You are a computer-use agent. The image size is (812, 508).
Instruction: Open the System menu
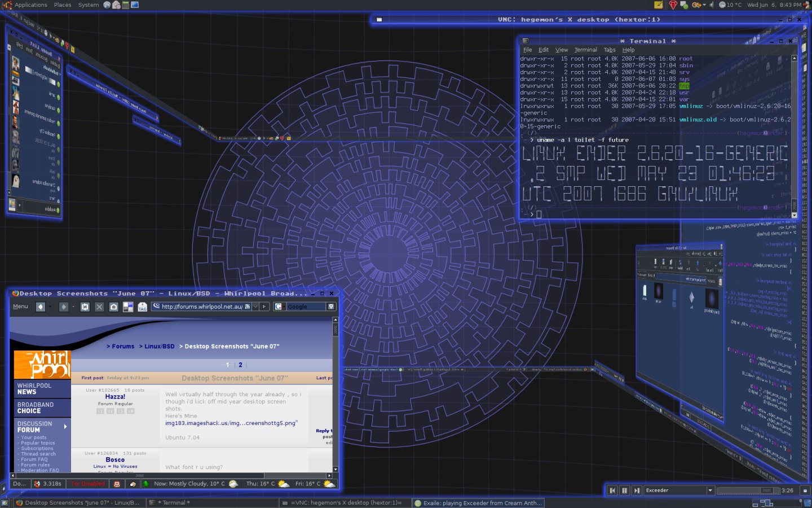tap(89, 5)
